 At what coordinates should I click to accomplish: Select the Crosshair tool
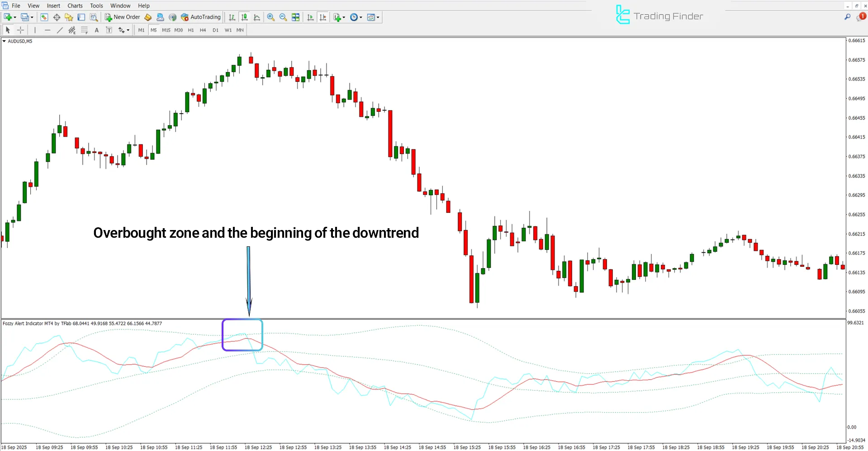(20, 30)
